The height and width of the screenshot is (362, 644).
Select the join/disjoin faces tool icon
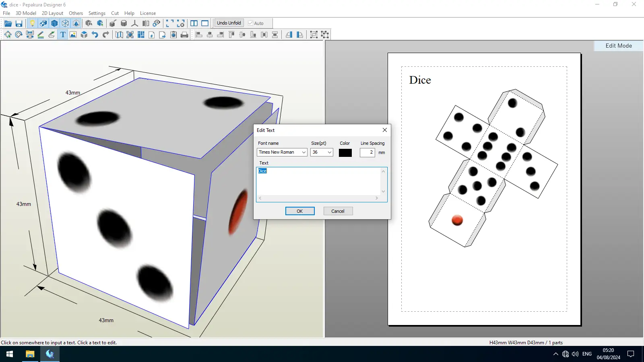[x=30, y=35]
